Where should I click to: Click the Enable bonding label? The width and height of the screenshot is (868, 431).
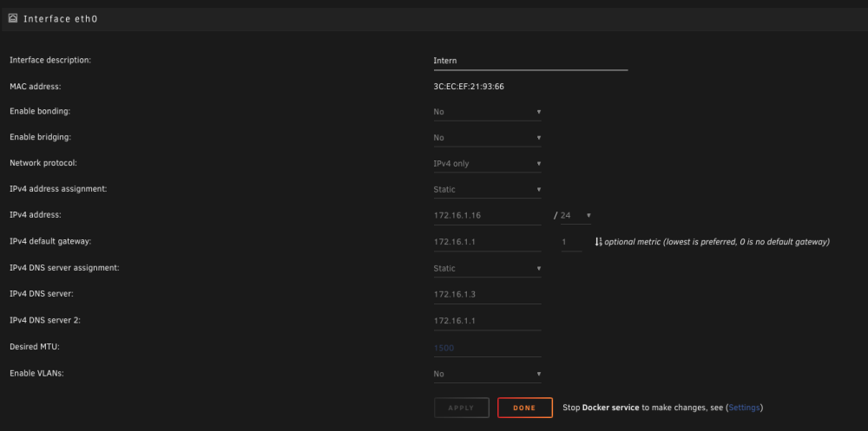pyautogui.click(x=40, y=111)
